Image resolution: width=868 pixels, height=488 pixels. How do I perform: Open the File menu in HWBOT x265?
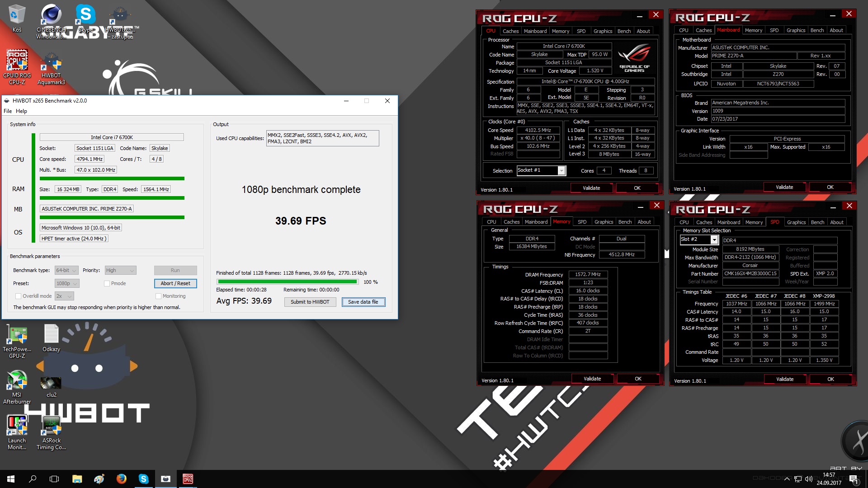coord(8,111)
